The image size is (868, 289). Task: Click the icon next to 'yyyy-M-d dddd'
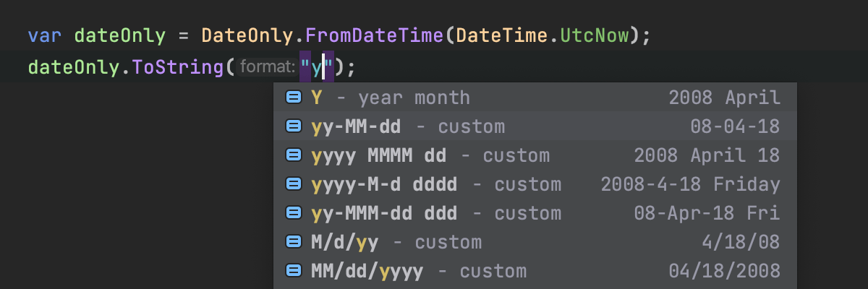pyautogui.click(x=294, y=184)
